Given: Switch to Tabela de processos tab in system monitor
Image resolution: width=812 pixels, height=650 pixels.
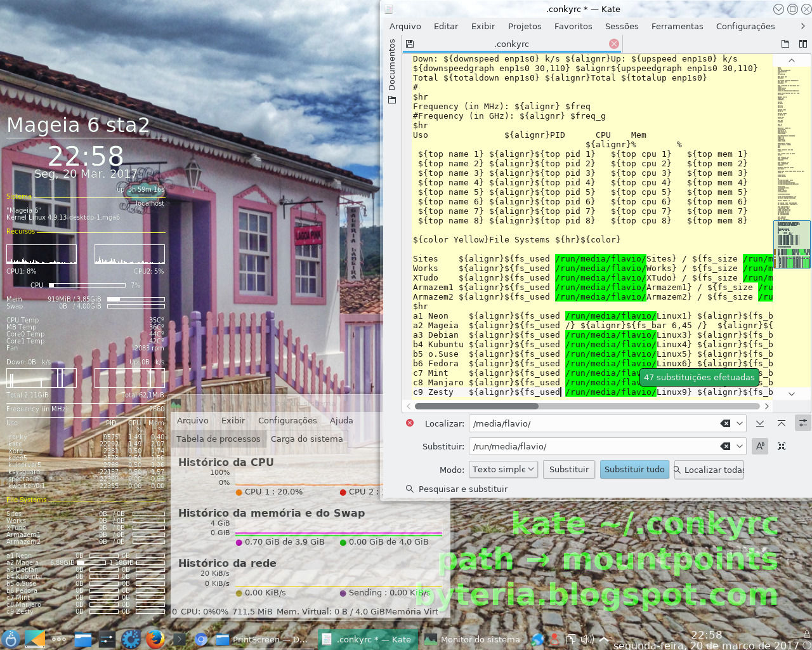Looking at the screenshot, I should (x=218, y=439).
